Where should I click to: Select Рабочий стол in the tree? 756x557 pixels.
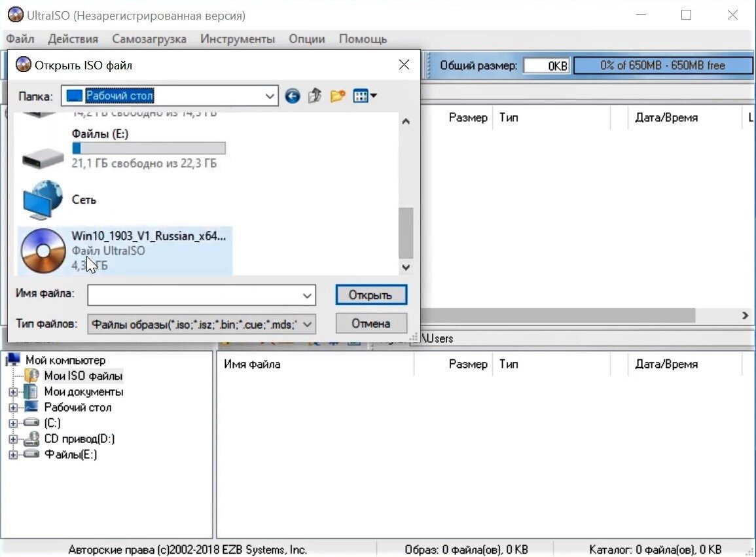(78, 408)
